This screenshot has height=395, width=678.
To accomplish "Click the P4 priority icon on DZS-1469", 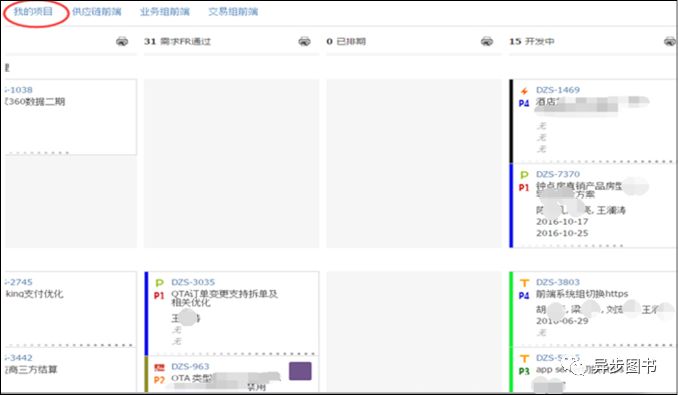I will click(524, 103).
